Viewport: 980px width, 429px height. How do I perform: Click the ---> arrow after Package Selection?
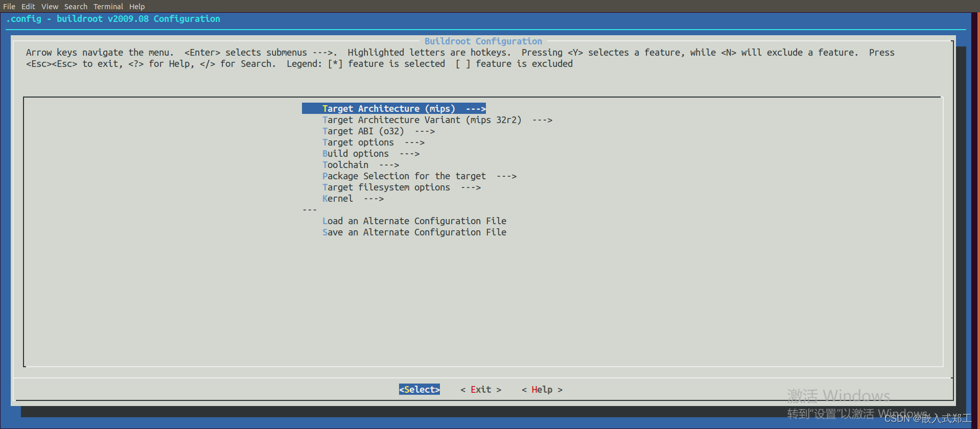point(506,176)
